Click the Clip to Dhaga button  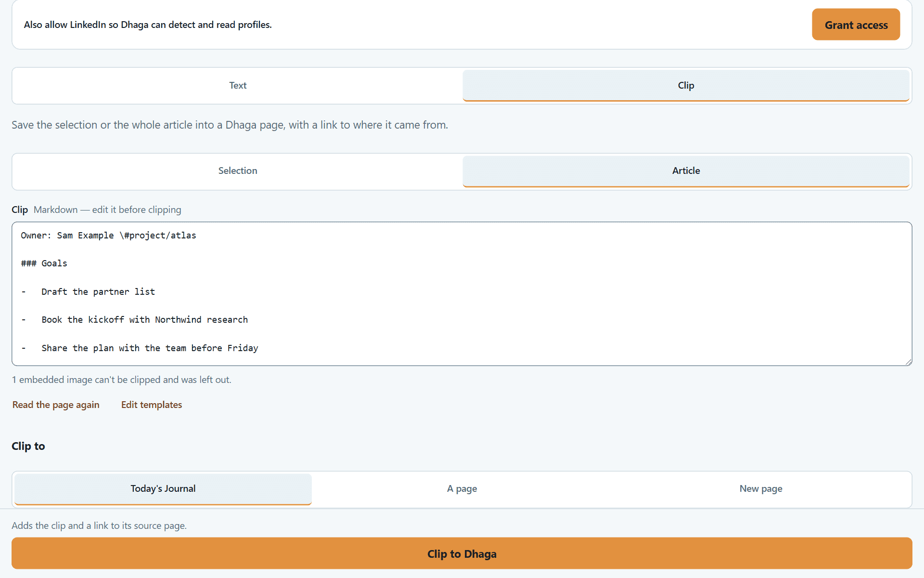point(462,553)
